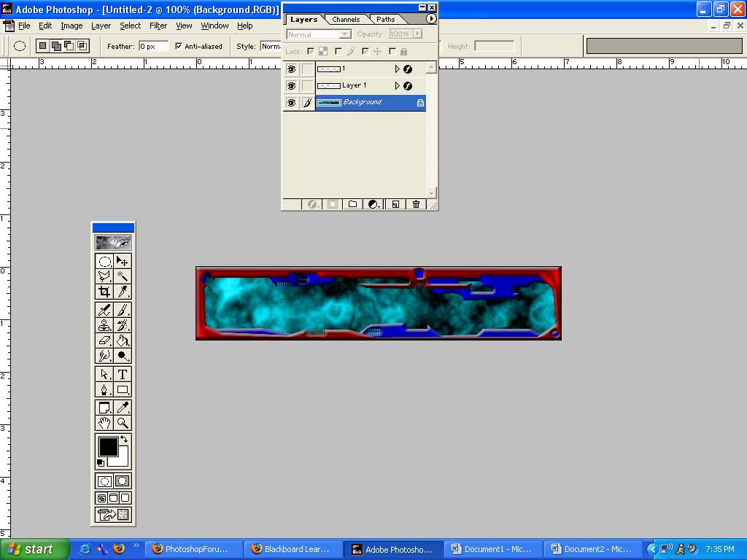
Task: Hide the Background layer eye icon
Action: pos(291,103)
